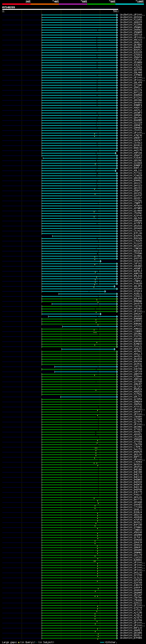Select the UniRef100_A7PNK8 entry
Viewport: 146px width, 644px height.
131,75
